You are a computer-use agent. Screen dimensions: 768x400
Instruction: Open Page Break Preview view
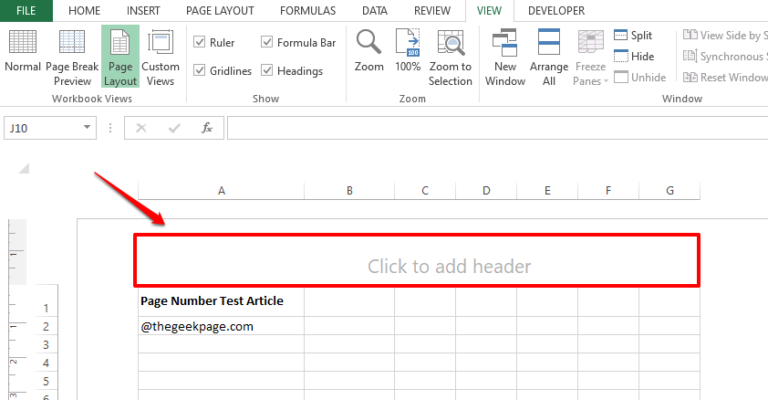pyautogui.click(x=72, y=58)
